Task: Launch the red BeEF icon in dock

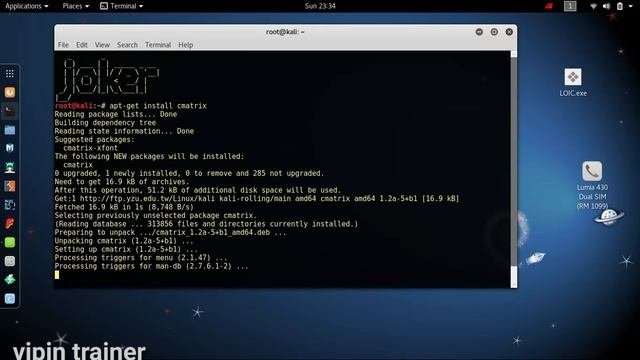Action: (10, 224)
